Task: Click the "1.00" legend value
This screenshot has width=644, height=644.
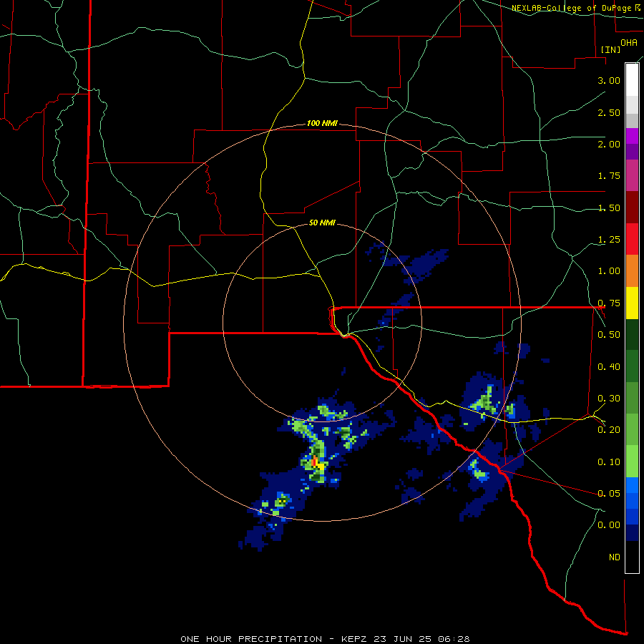Action: pyautogui.click(x=609, y=271)
